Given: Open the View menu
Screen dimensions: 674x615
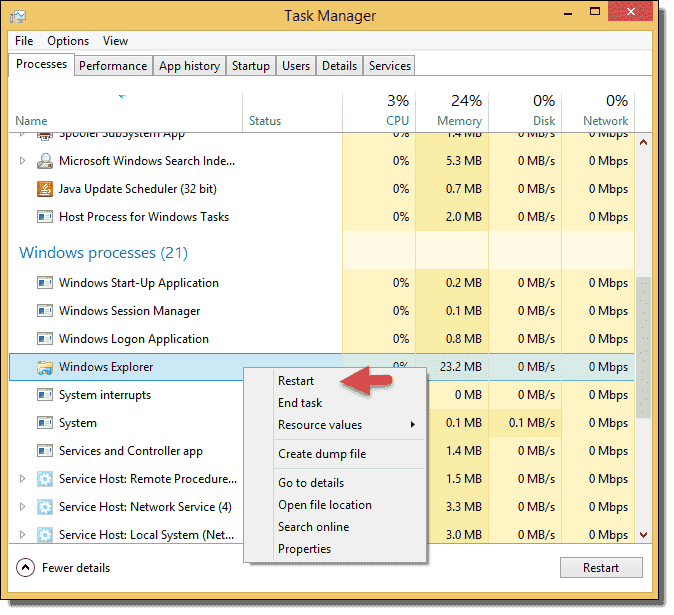Looking at the screenshot, I should tap(115, 41).
